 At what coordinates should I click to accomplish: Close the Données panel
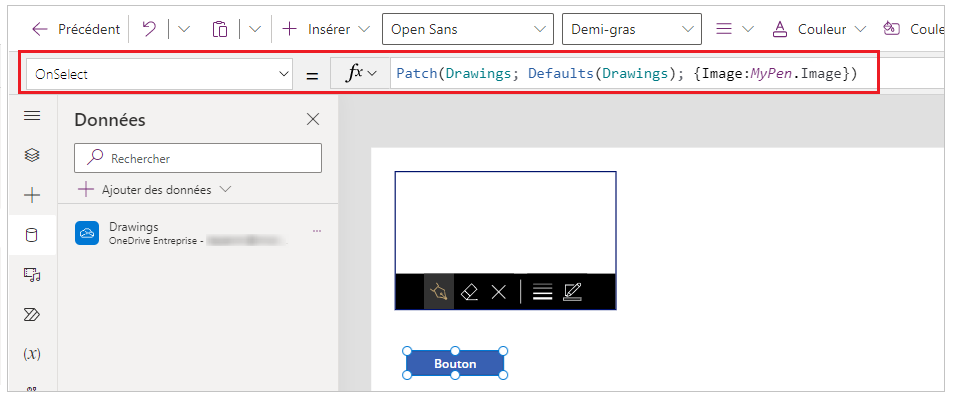313,119
